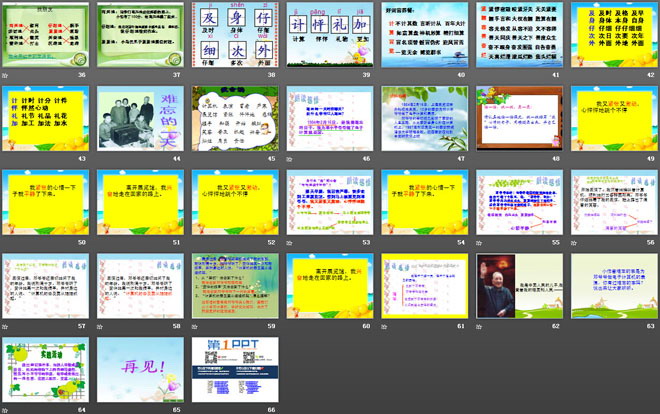This screenshot has height=414, width=660.
Task: Select slide 47 with the green grass photo
Action: point(423,118)
